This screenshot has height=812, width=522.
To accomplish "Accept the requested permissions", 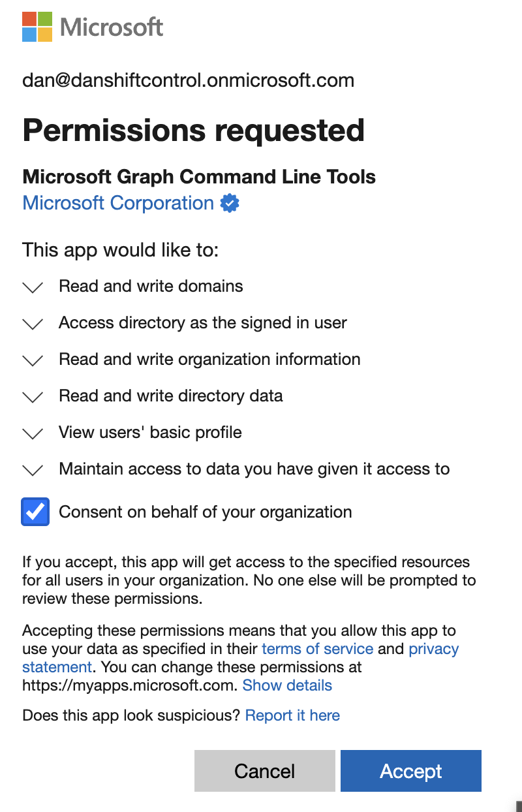I will pos(410,771).
